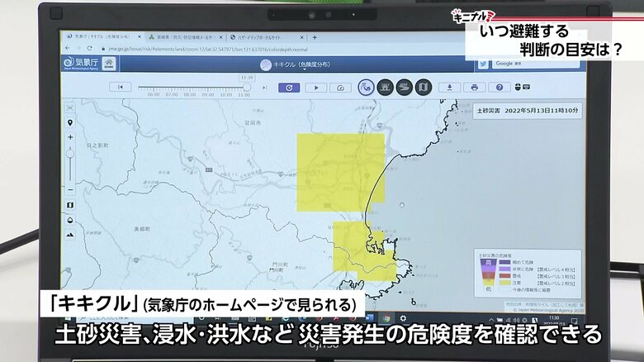Viewport: 644px width, 362px height.
Task: Select the inundation hazard round icon
Action: click(385, 88)
